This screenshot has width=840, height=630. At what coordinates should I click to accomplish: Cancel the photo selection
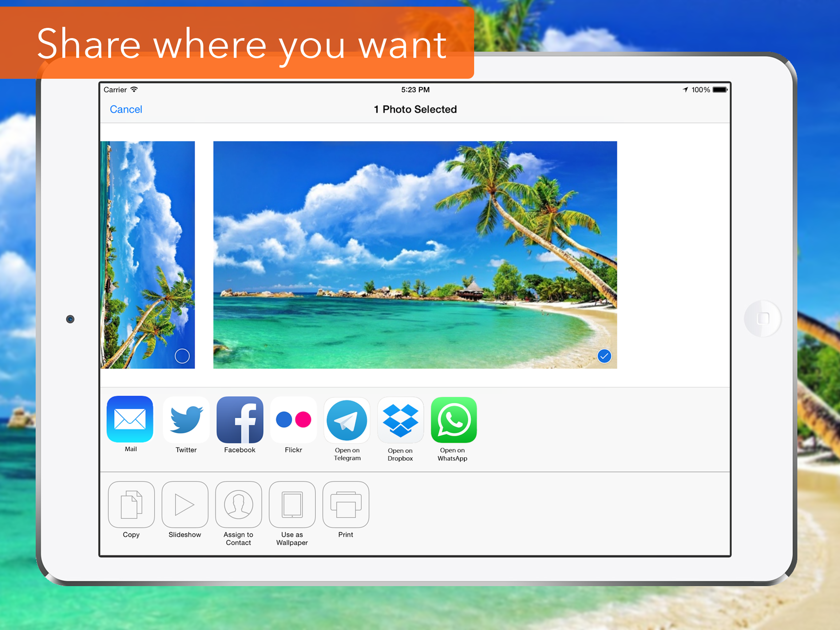[x=126, y=110]
